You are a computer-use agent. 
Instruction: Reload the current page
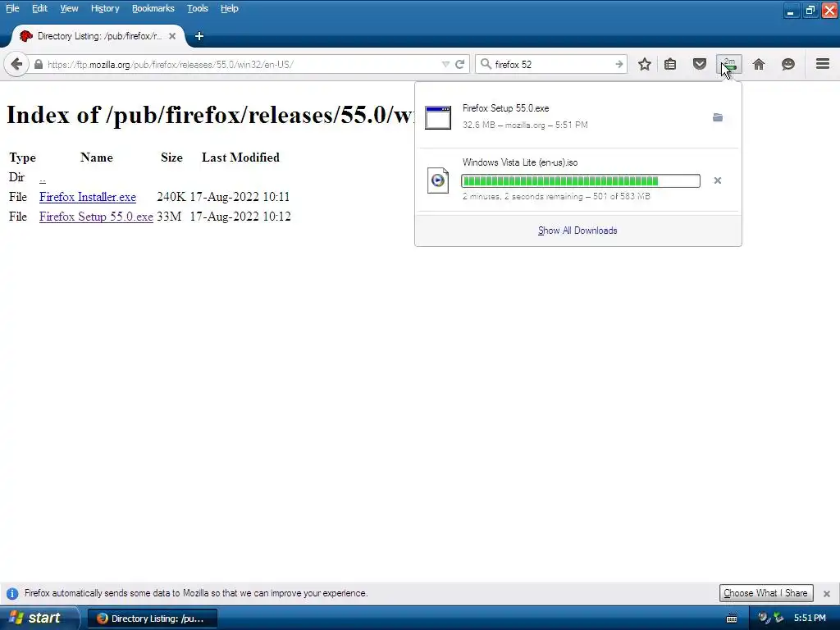pos(459,64)
